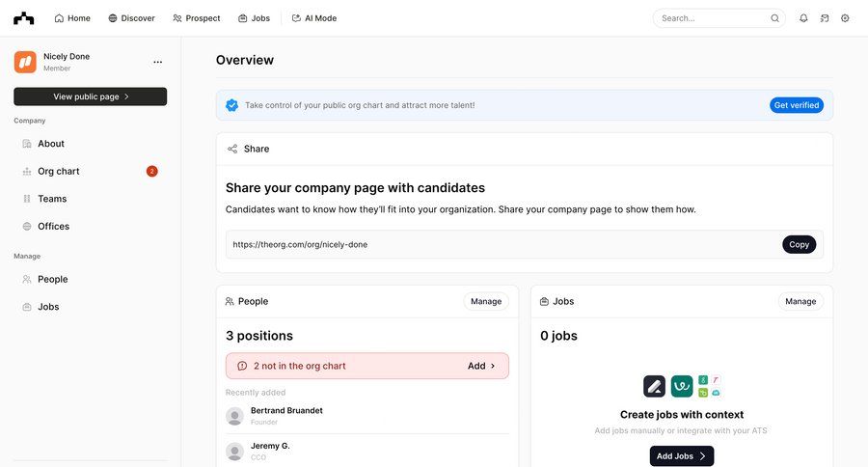The height and width of the screenshot is (467, 868).
Task: Click the messages icon beside the bell
Action: [x=825, y=18]
